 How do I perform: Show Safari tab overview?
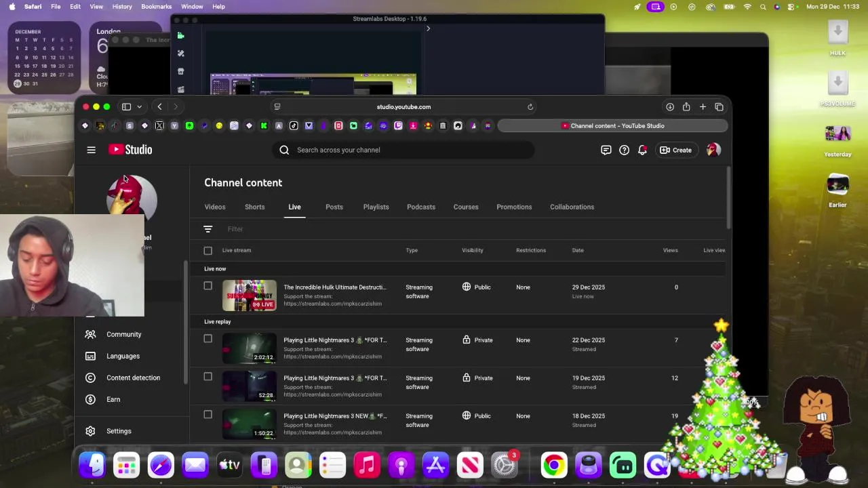tap(719, 106)
